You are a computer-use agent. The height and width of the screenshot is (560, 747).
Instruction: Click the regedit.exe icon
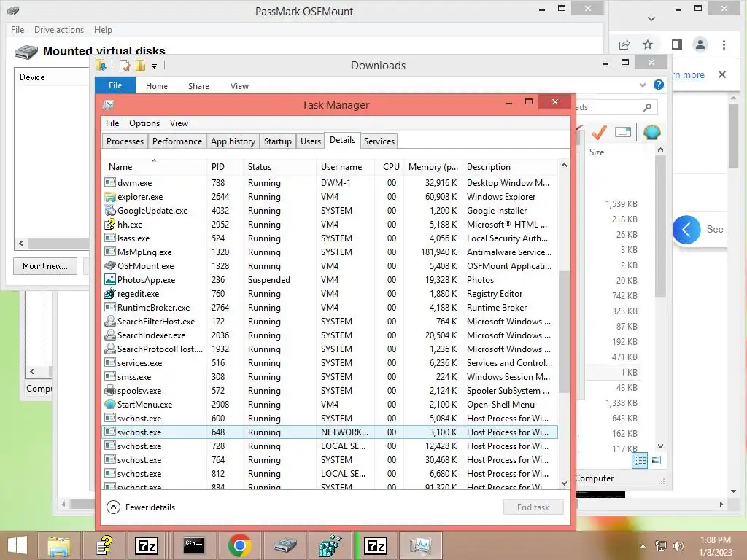(110, 293)
